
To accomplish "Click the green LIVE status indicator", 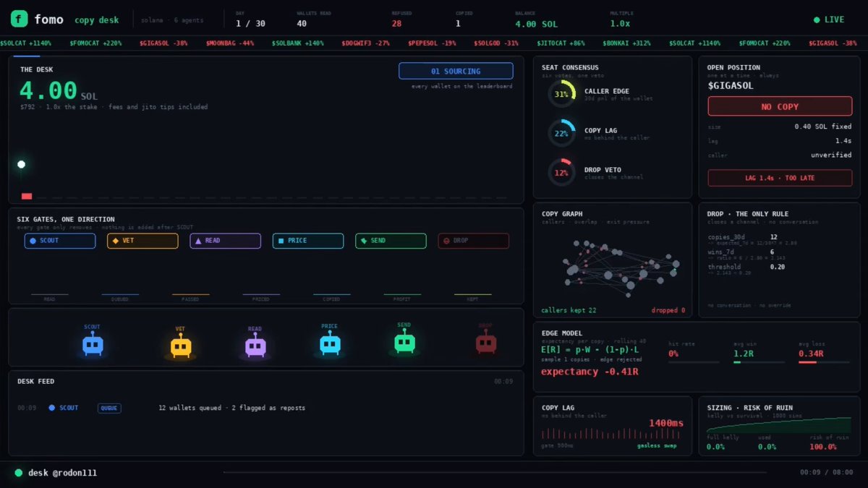I will click(829, 20).
